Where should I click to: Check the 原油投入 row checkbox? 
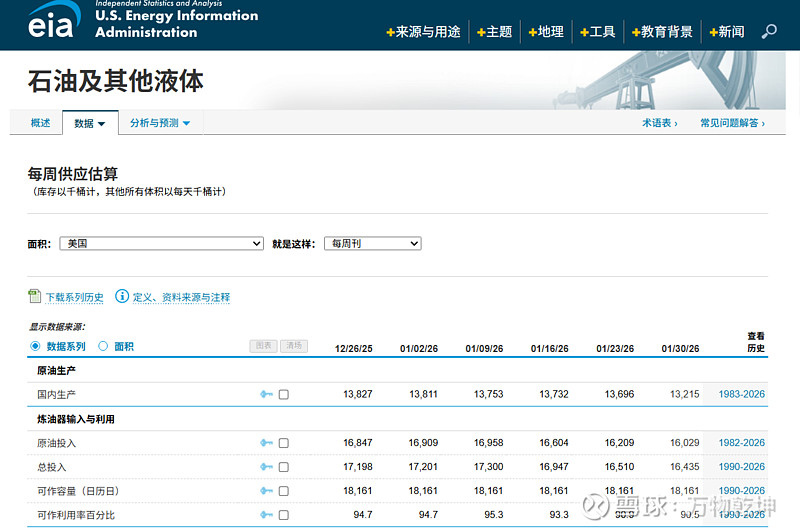(284, 443)
